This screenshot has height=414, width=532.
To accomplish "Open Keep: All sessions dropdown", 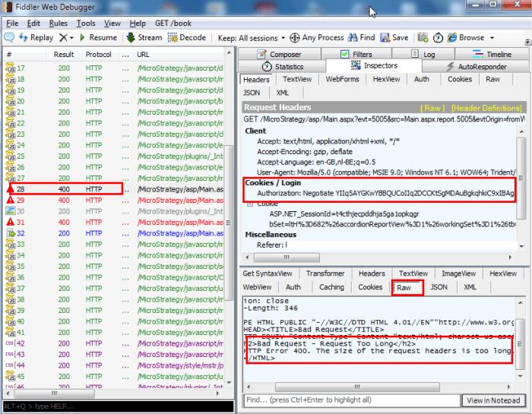I will click(251, 38).
